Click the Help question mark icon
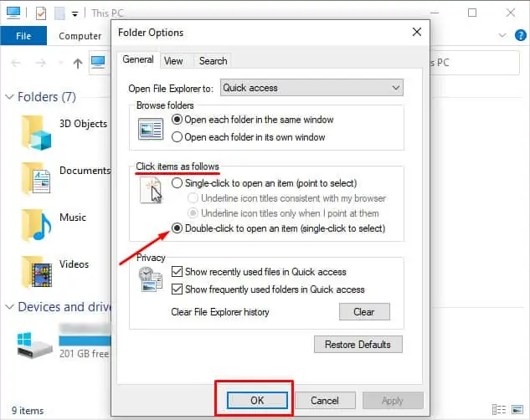 click(521, 35)
